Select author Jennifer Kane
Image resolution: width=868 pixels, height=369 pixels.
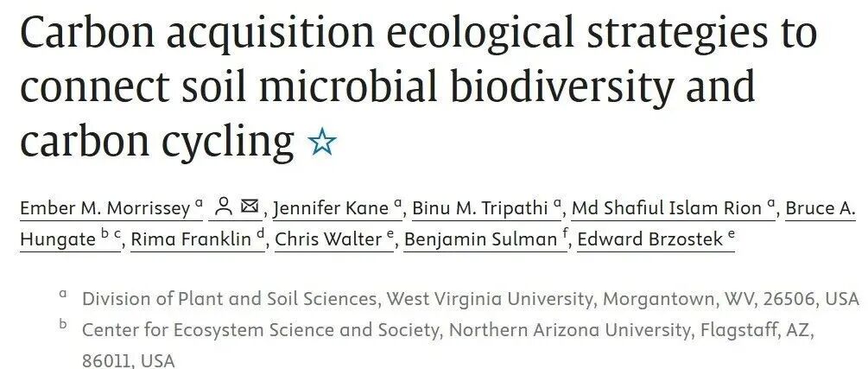point(333,207)
